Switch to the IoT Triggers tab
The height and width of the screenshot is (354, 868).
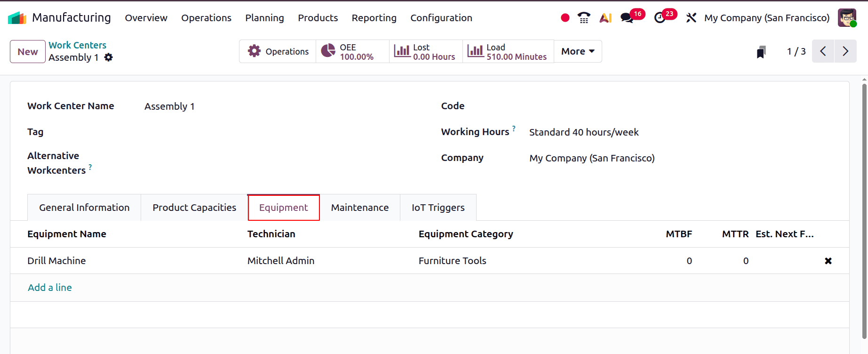coord(438,208)
